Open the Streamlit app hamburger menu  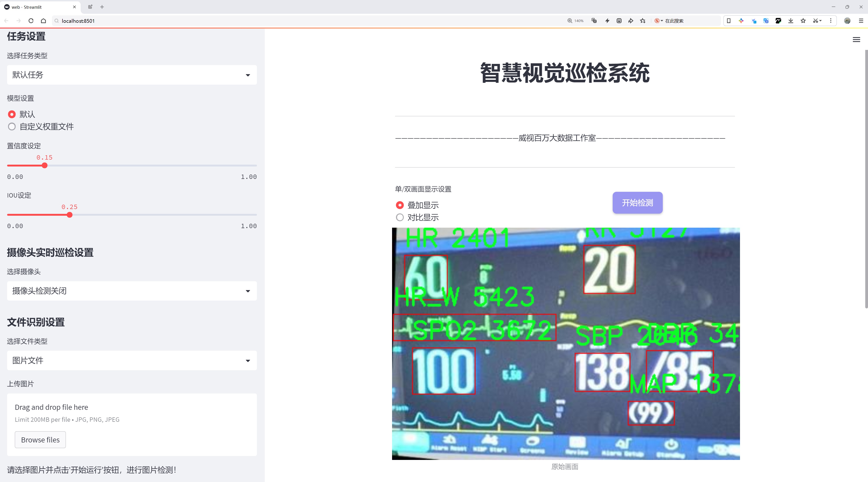tap(856, 40)
